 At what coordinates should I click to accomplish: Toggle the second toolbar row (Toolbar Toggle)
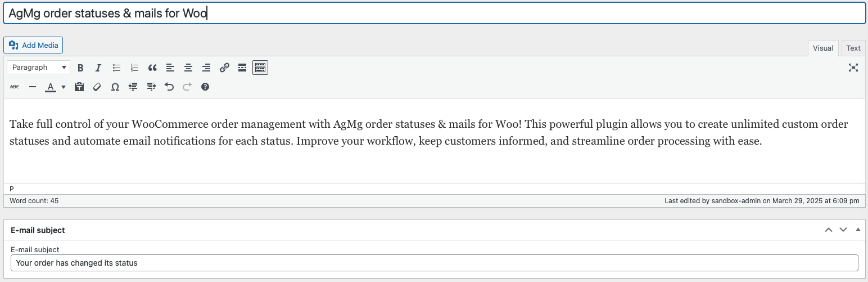(260, 68)
